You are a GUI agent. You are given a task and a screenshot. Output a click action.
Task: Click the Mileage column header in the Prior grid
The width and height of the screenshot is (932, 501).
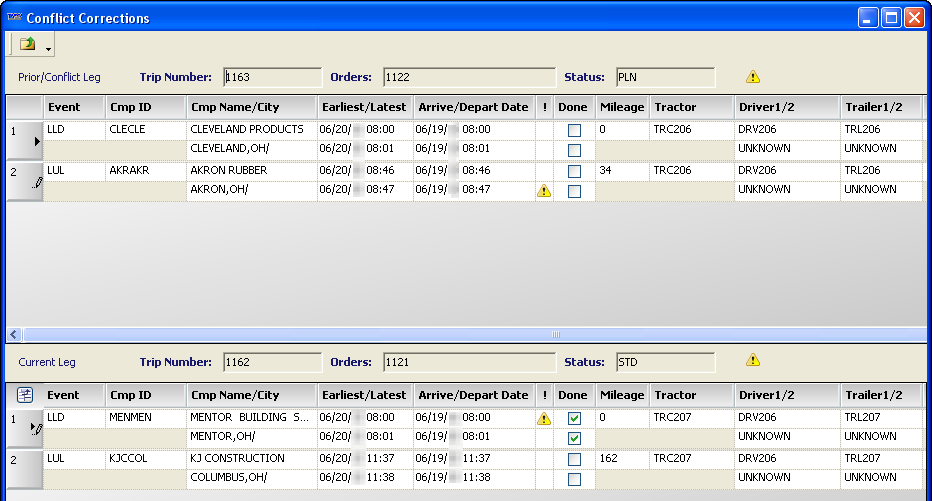click(622, 107)
